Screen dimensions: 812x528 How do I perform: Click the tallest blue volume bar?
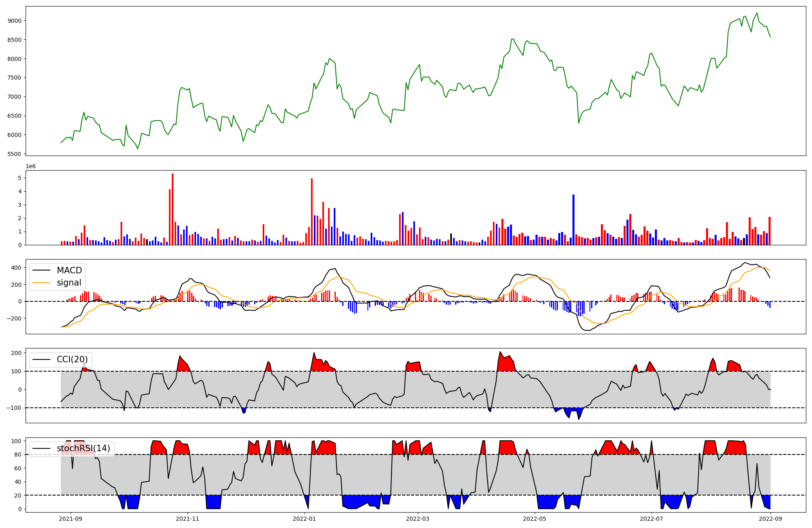click(x=573, y=219)
